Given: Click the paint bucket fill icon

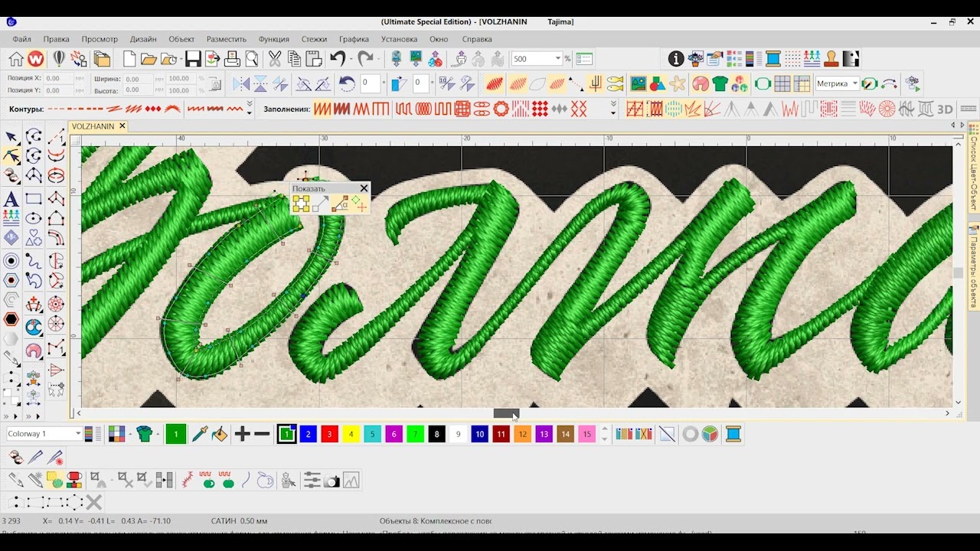Looking at the screenshot, I should (x=219, y=434).
